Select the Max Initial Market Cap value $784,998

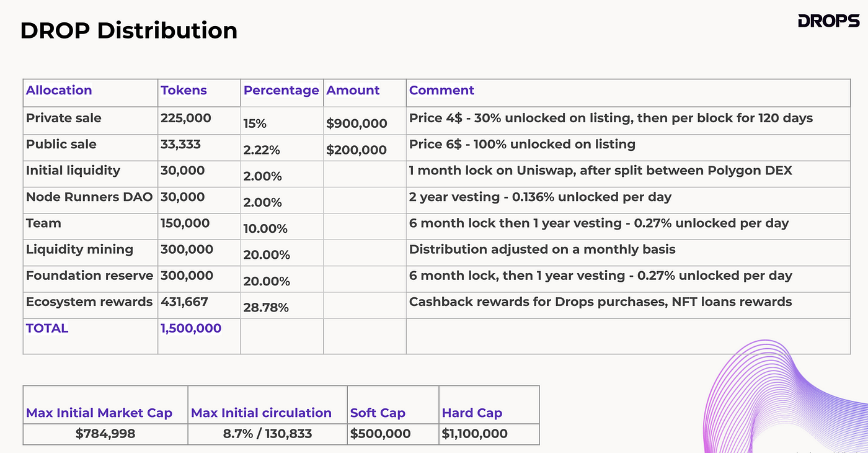(105, 434)
